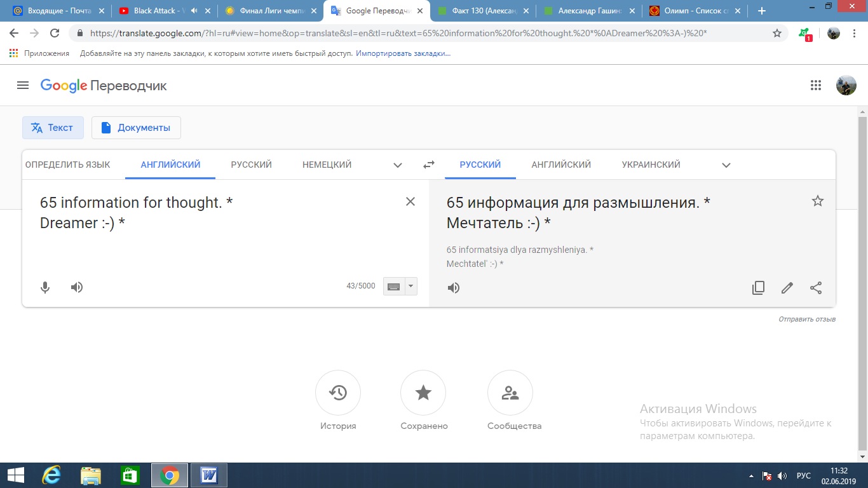This screenshot has width=868, height=488.
Task: Click Импортировать закладки link
Action: click(x=403, y=53)
